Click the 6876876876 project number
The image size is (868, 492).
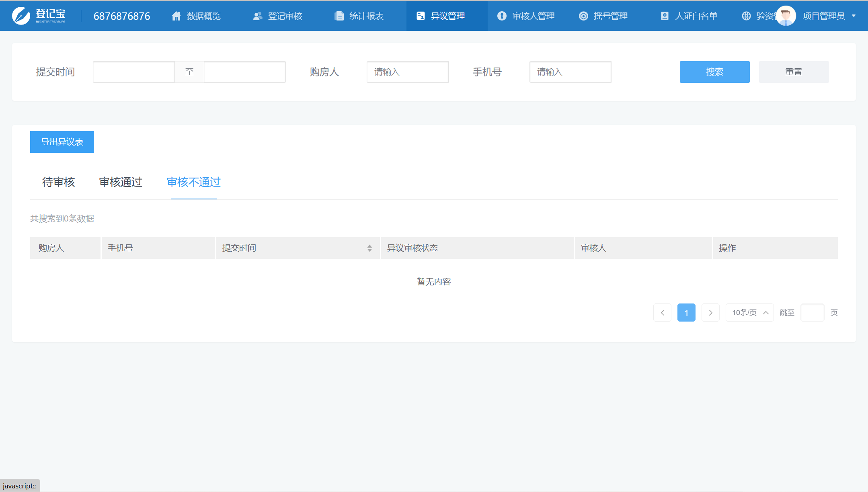pos(122,16)
